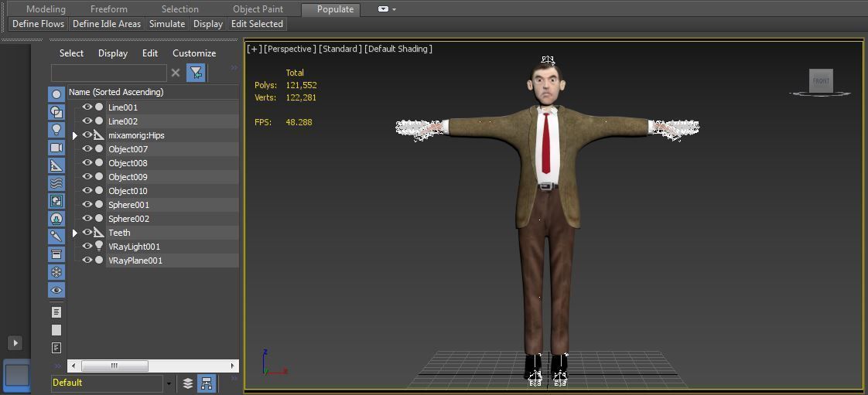
Task: Toggle Display Geometry filter icon
Action: point(56,94)
